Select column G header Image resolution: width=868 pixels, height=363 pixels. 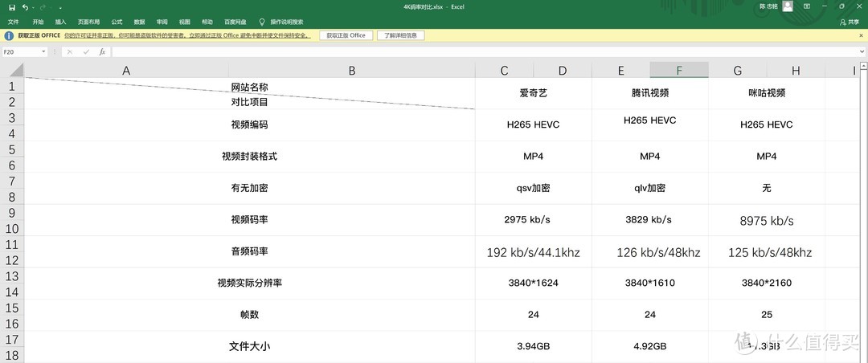[x=737, y=71]
